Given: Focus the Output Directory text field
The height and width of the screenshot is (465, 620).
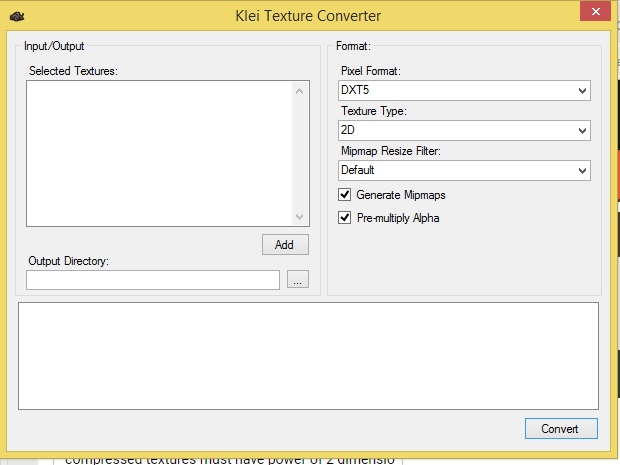Looking at the screenshot, I should [x=153, y=280].
